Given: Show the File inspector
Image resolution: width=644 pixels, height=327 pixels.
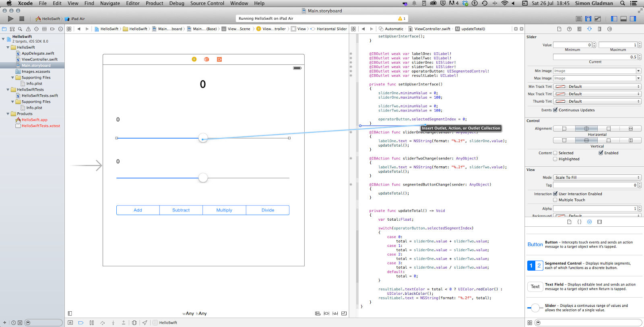Looking at the screenshot, I should 559,29.
